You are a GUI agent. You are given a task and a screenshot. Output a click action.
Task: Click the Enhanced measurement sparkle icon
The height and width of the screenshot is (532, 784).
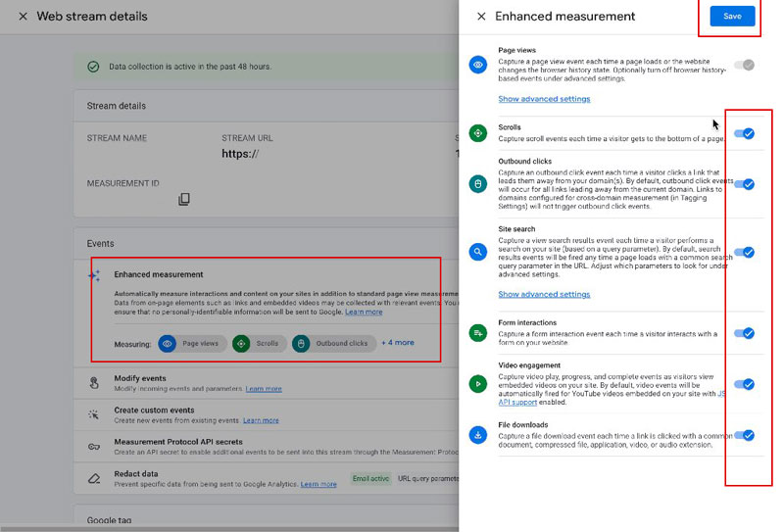94,275
